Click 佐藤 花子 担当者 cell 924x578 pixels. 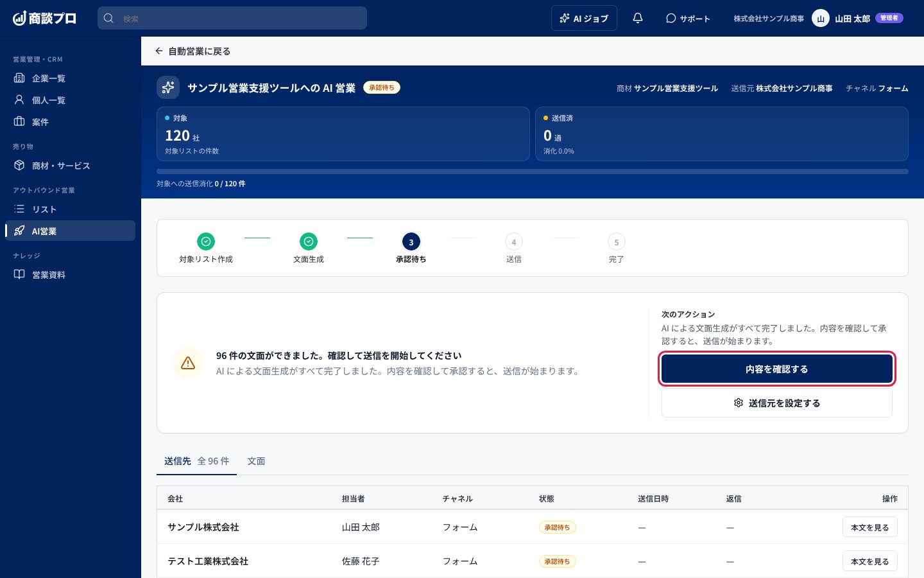coord(361,561)
